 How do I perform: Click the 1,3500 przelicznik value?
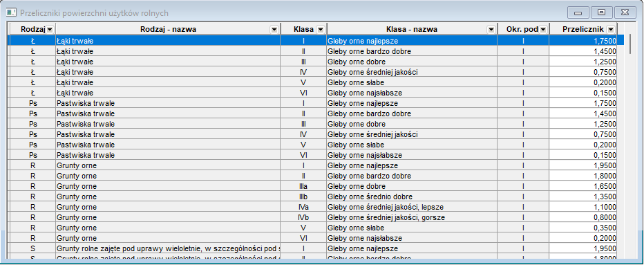tap(583, 197)
